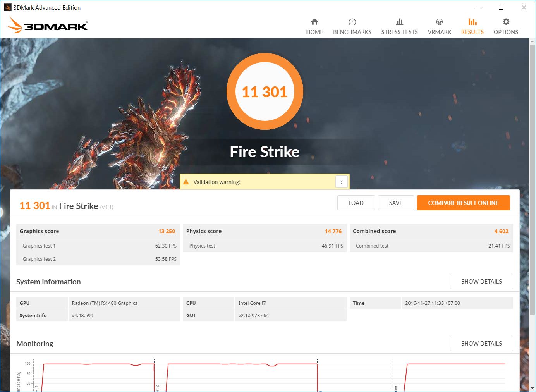Click the validation warning triangle icon

(x=186, y=182)
